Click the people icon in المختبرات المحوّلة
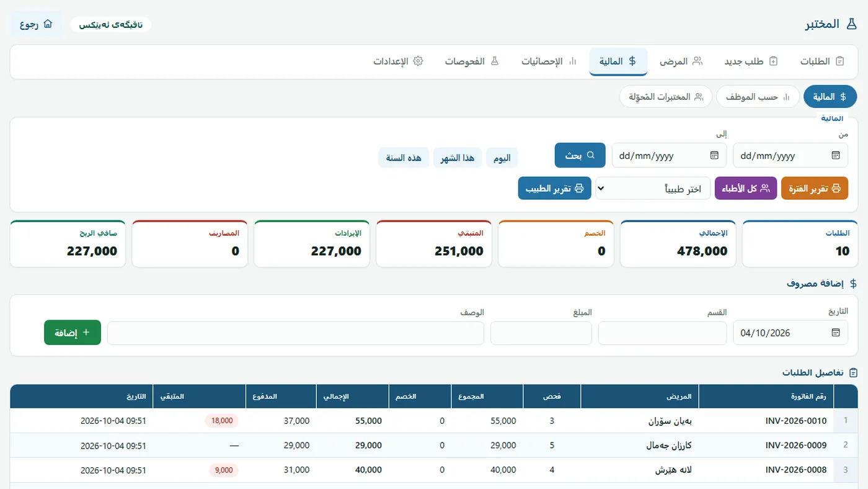This screenshot has height=489, width=868. 699,97
